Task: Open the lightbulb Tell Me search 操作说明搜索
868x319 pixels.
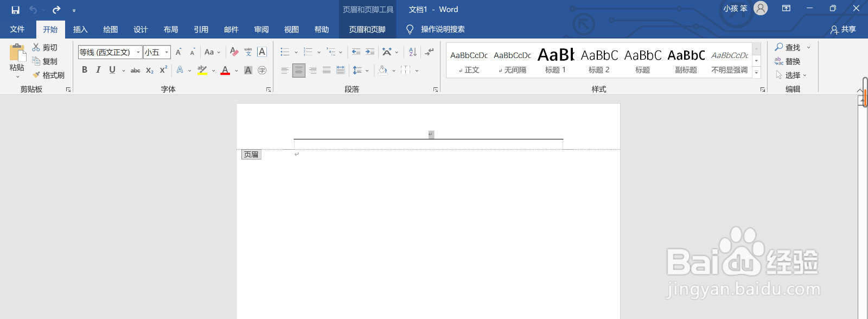Action: tap(436, 29)
